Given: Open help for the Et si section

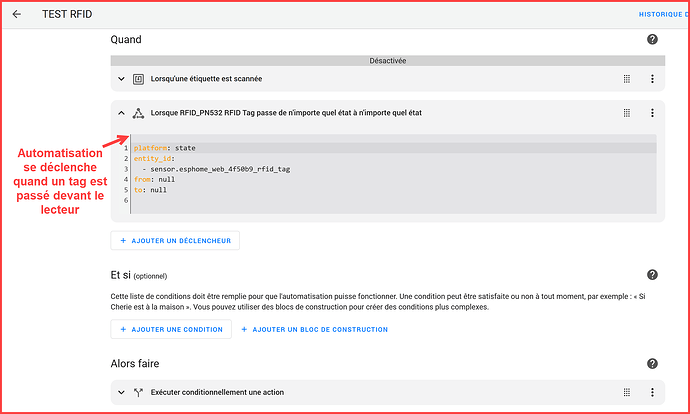Looking at the screenshot, I should point(652,275).
